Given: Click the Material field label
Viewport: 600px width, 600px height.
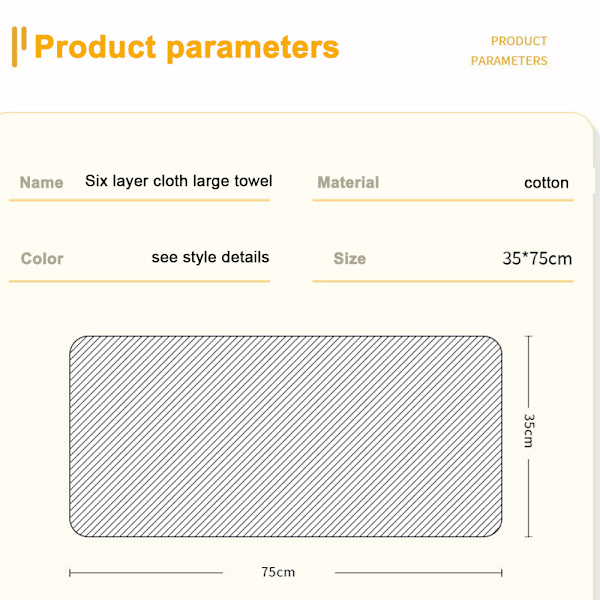Looking at the screenshot, I should point(348,183).
